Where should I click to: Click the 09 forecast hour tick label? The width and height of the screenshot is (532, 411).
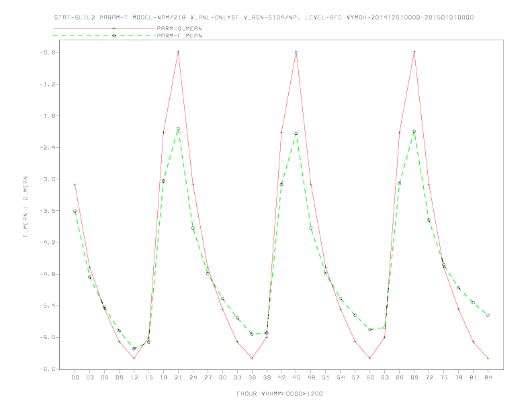coord(119,377)
